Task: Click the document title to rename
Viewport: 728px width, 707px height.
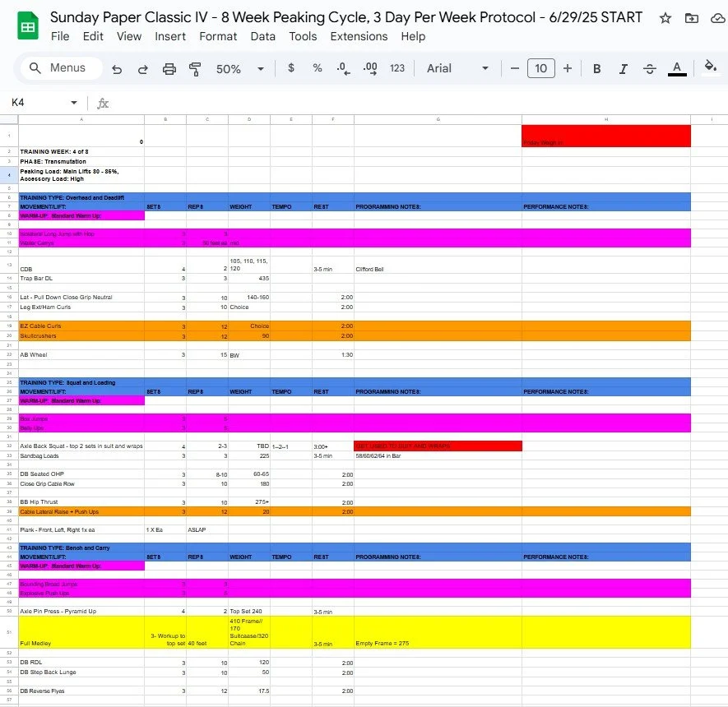Action: pyautogui.click(x=345, y=17)
